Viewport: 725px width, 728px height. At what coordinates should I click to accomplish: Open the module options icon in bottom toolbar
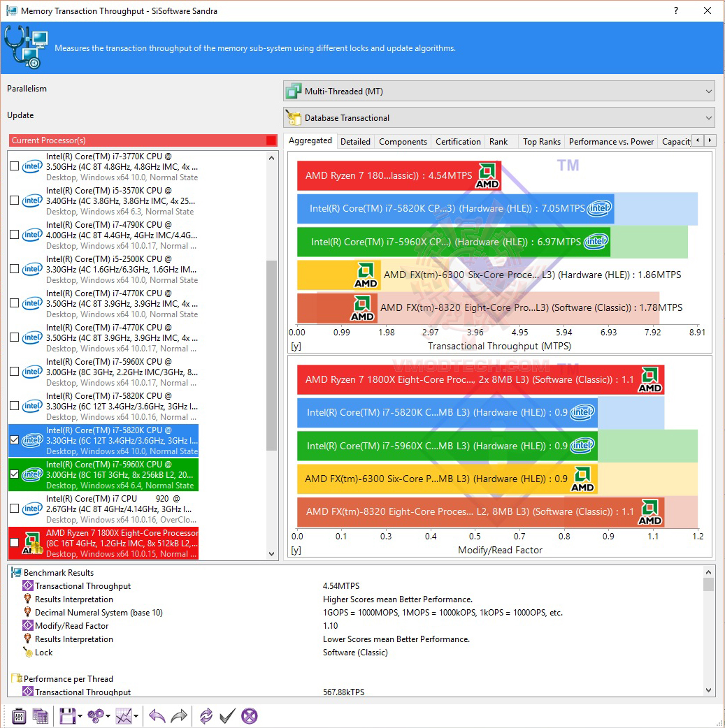tap(19, 716)
